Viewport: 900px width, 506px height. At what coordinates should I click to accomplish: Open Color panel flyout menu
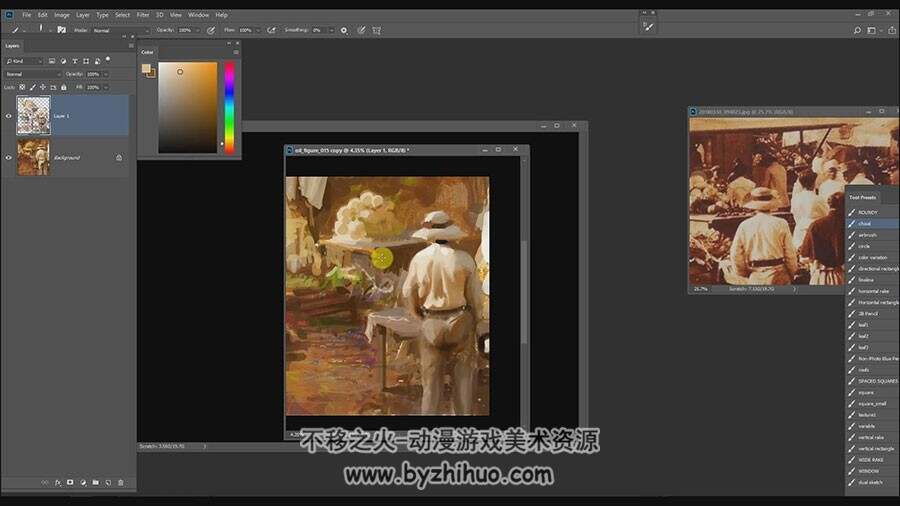235,52
